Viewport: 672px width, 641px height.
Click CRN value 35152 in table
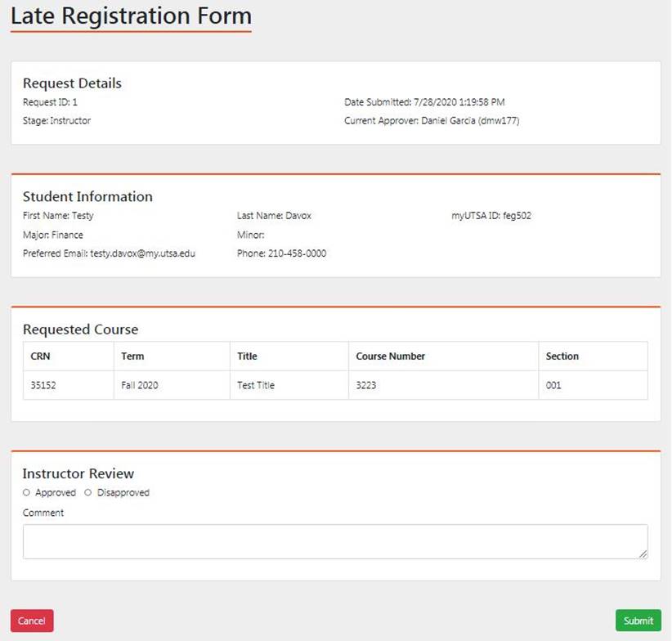click(x=43, y=385)
